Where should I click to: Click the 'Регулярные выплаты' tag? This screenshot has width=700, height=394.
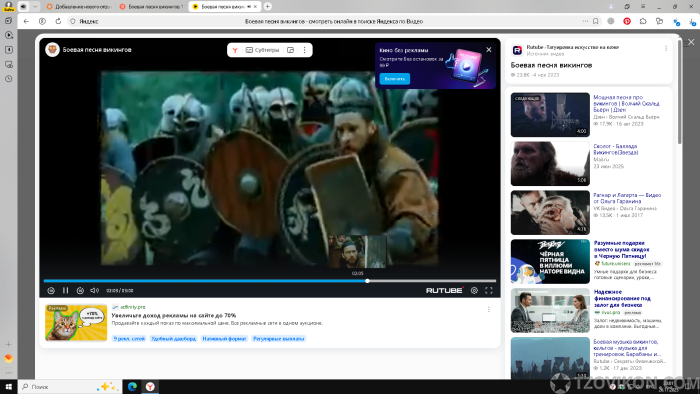(x=279, y=339)
